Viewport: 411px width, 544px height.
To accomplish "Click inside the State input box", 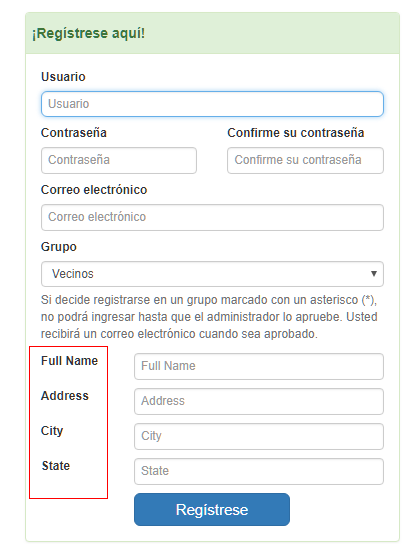I will tap(259, 471).
